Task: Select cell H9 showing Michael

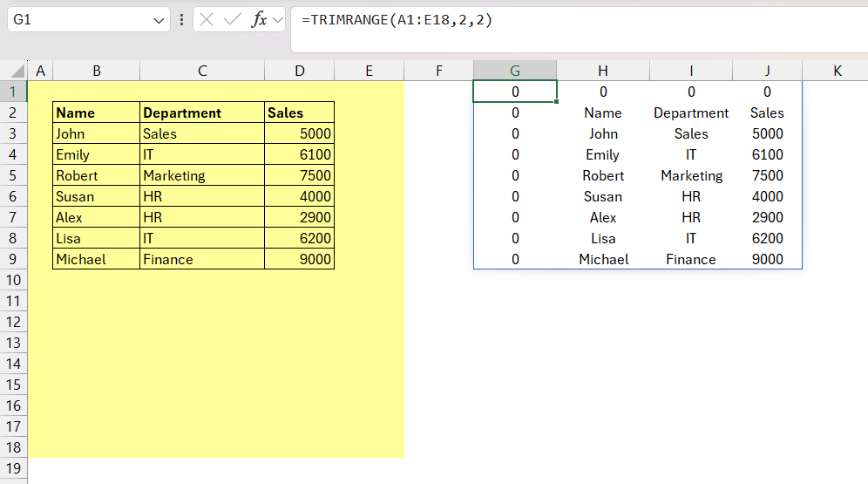Action: click(603, 259)
